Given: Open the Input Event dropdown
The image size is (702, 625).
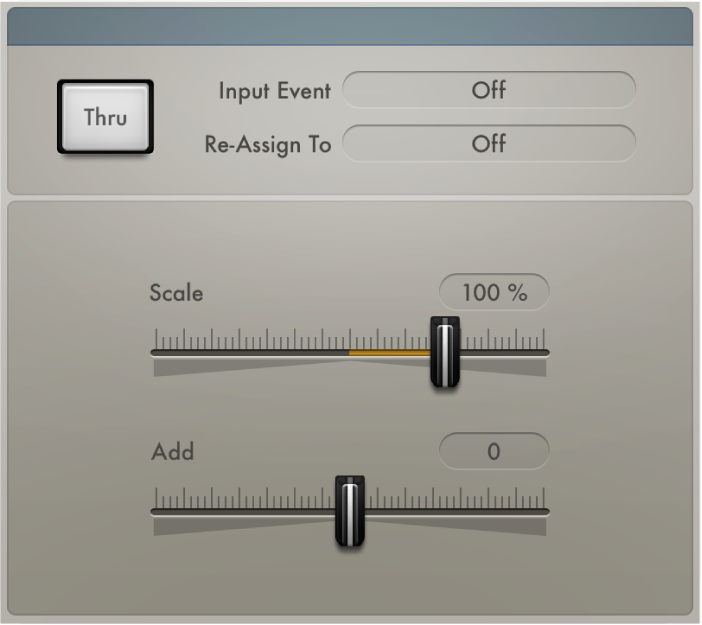Looking at the screenshot, I should (489, 90).
